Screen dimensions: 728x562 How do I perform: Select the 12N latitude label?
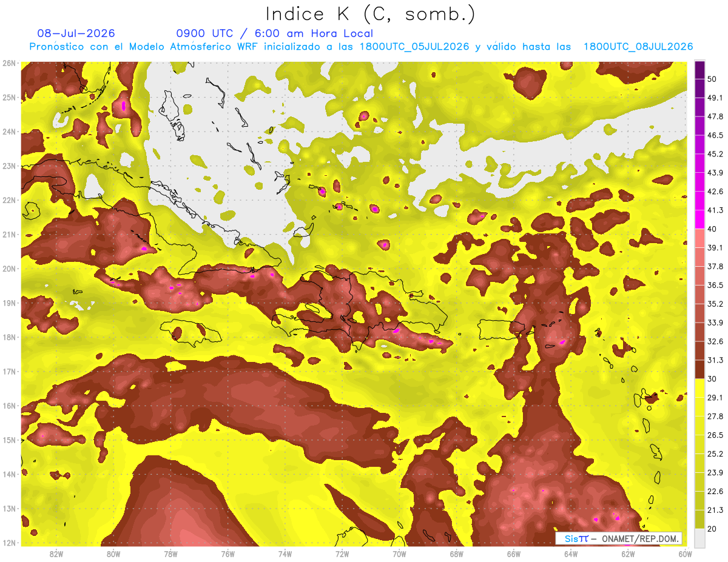pos(9,543)
